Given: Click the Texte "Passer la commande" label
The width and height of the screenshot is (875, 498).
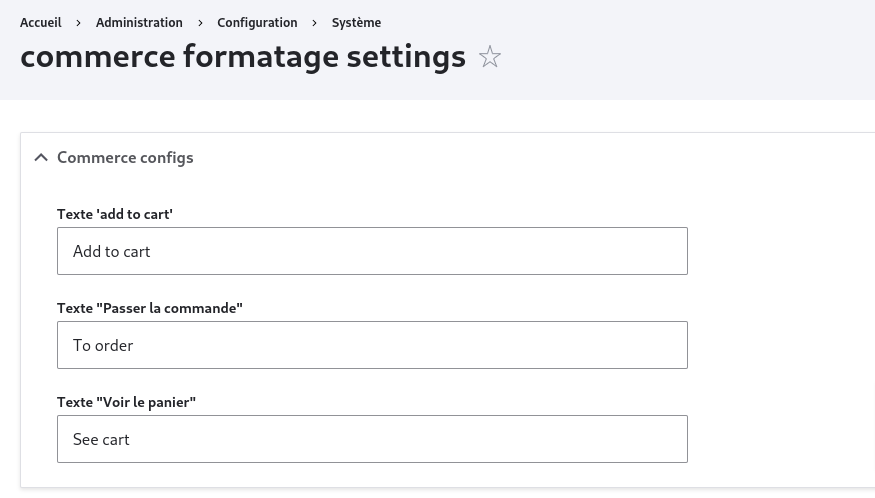Looking at the screenshot, I should coord(150,308).
